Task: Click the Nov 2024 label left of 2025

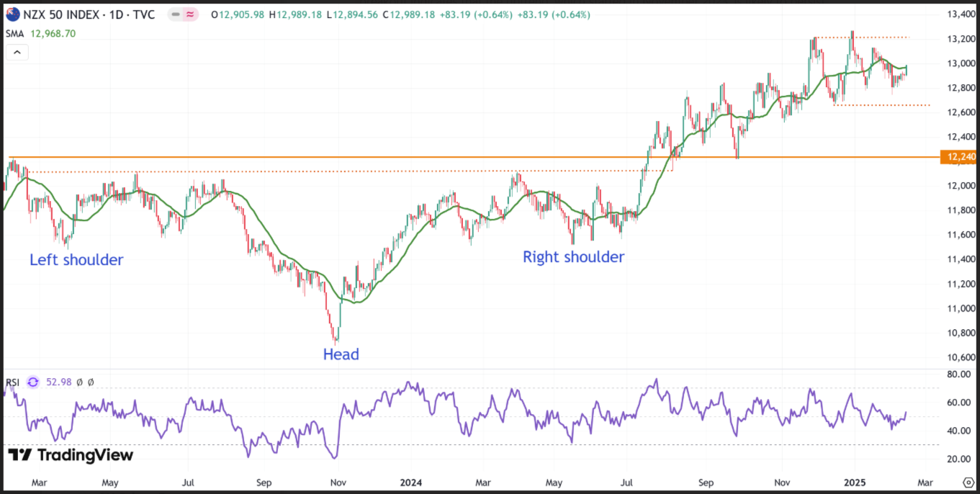Action: pos(781,482)
